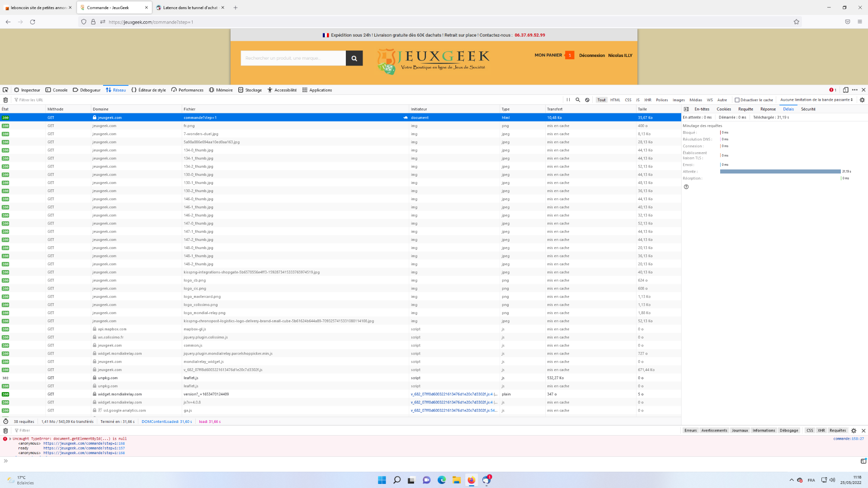Bookmark this page with star icon
Viewport: 868px width, 488px height.
pos(797,22)
